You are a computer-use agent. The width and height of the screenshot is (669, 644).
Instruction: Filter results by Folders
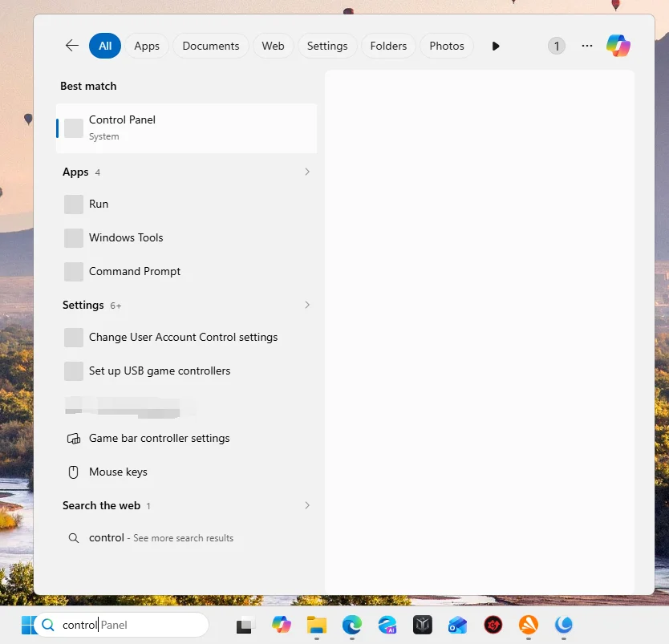388,46
